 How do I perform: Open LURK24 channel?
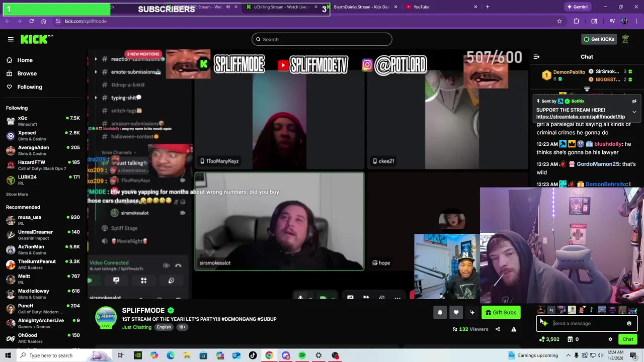(x=43, y=179)
